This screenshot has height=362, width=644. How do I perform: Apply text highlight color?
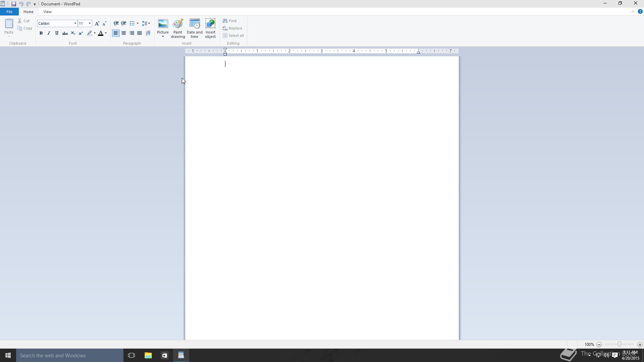[89, 33]
